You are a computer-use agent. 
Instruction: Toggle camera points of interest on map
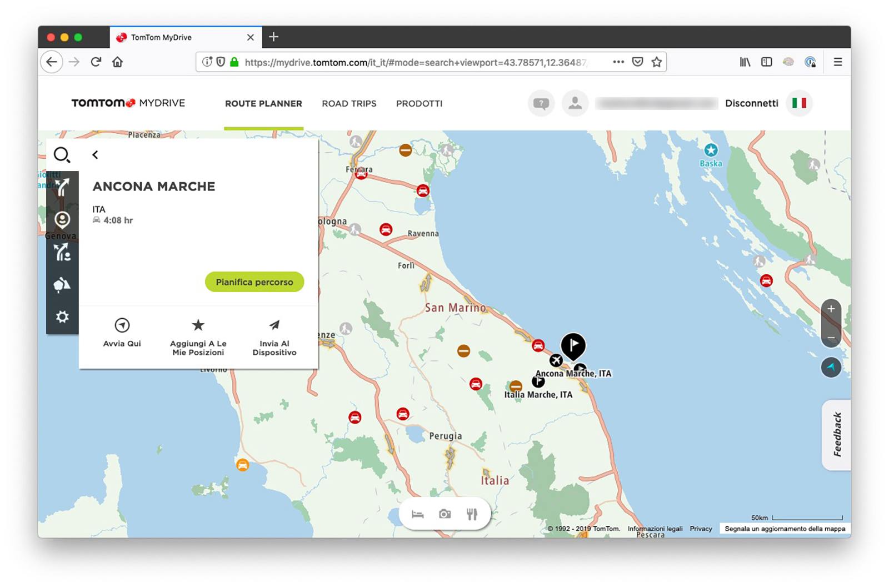click(x=445, y=514)
